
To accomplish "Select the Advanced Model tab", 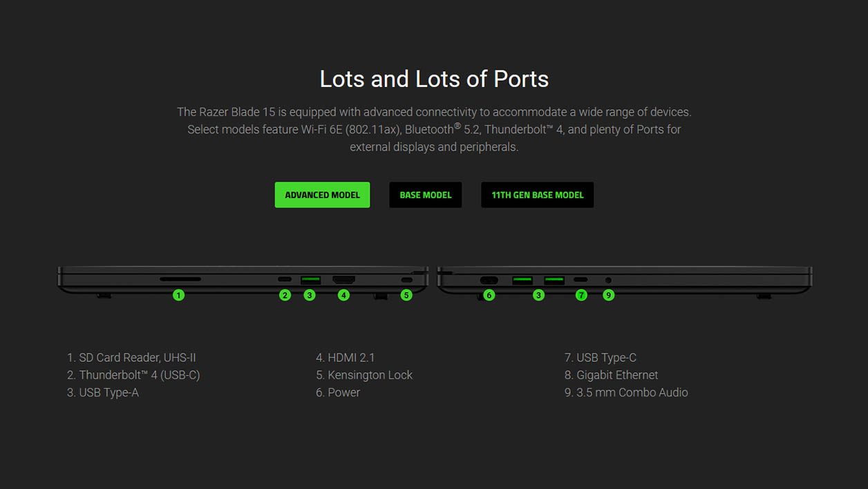I will (322, 195).
